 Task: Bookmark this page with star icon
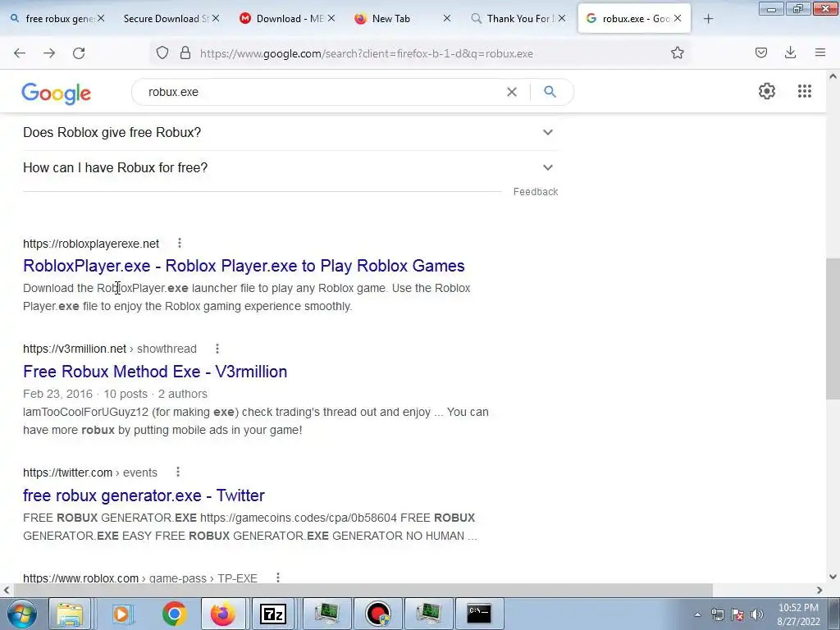click(x=677, y=52)
